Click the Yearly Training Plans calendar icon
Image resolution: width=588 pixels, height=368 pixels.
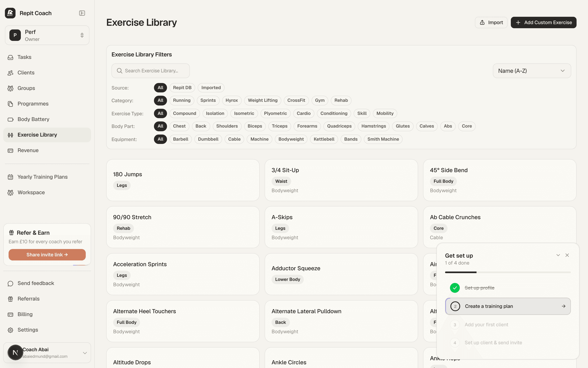(x=10, y=177)
